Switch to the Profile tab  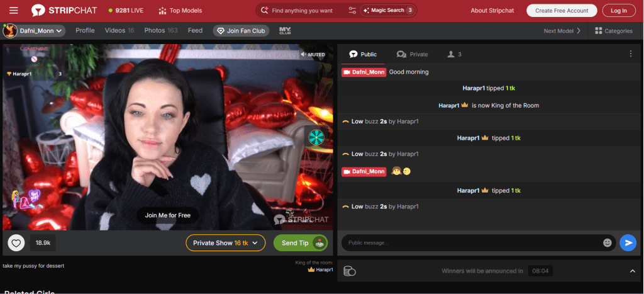[85, 30]
